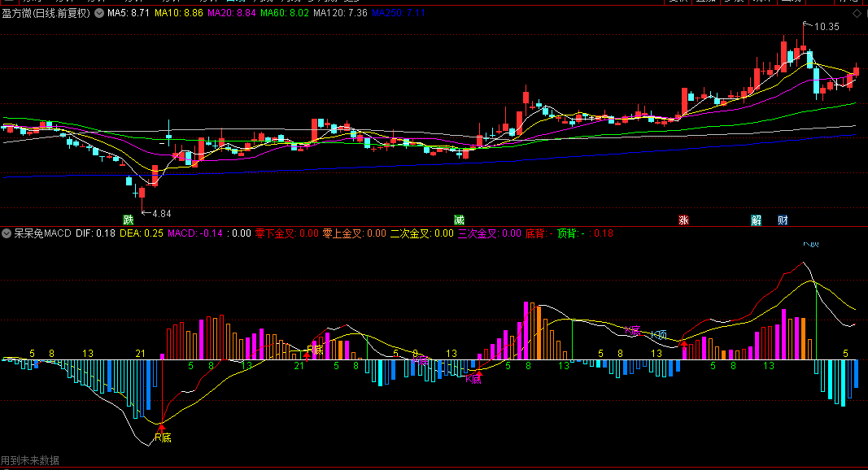Open the 解 info marker
The image size is (868, 470).
point(757,220)
